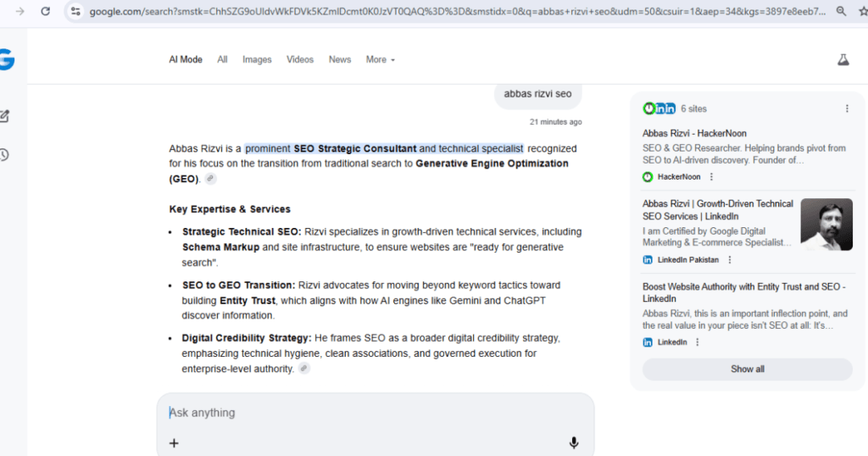Open 'Boost Website Authority with Entity Trust' link
Viewport: 868px width, 456px height.
pos(743,292)
